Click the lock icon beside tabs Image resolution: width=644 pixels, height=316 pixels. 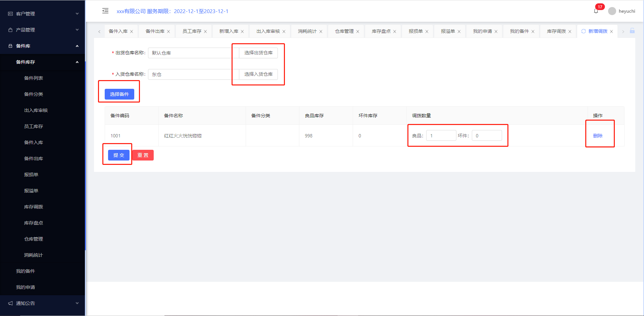coord(632,31)
